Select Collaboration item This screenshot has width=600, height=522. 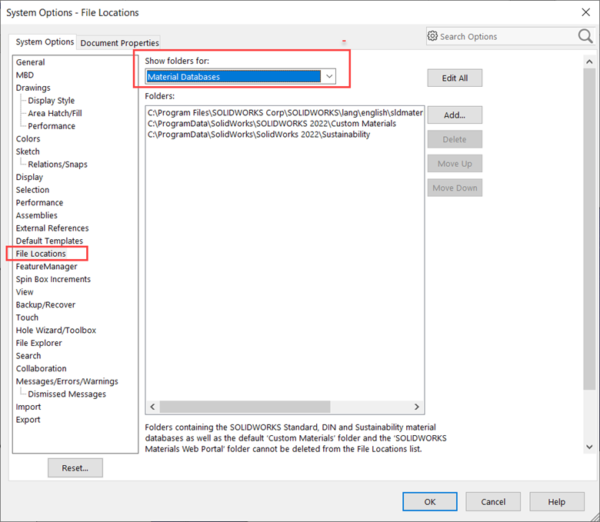[41, 369]
